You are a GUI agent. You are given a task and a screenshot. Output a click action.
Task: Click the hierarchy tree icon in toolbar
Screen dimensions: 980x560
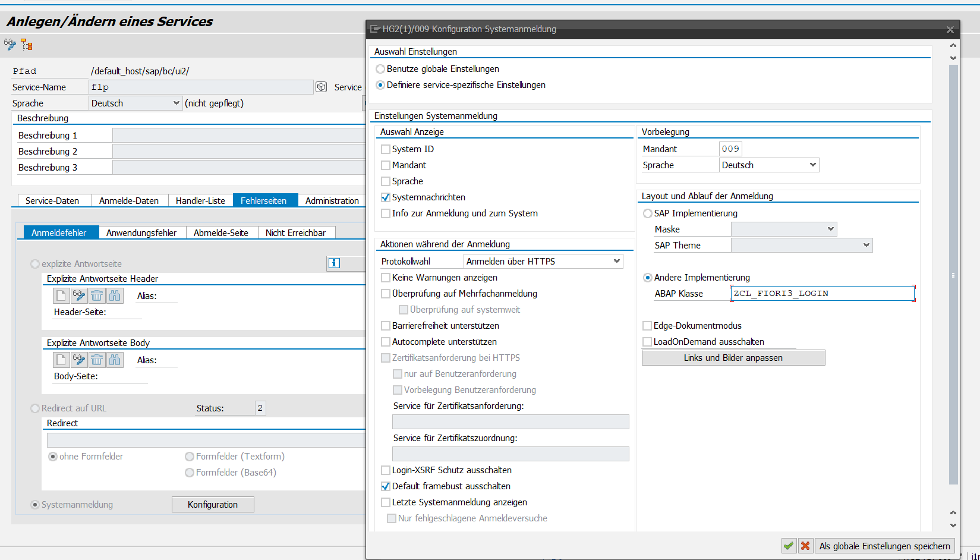click(27, 45)
